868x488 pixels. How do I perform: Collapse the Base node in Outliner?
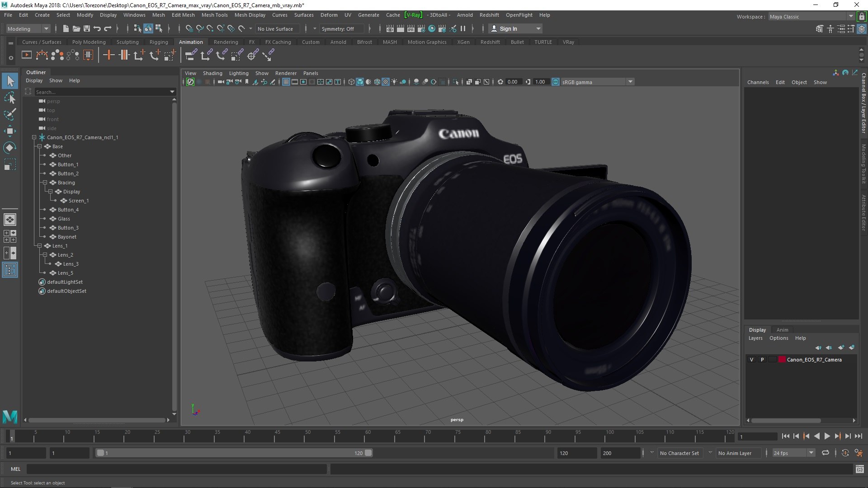[x=39, y=146]
